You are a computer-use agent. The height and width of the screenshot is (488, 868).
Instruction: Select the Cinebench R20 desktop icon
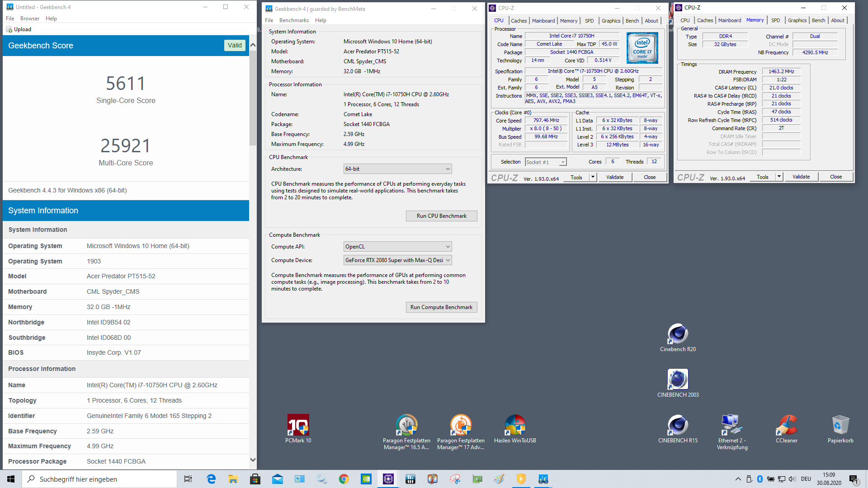point(678,338)
